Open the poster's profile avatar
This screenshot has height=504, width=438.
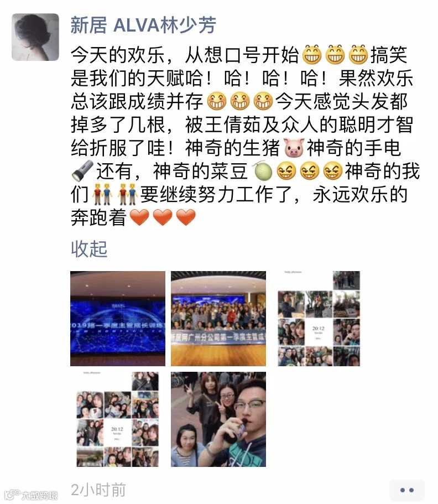35,37
